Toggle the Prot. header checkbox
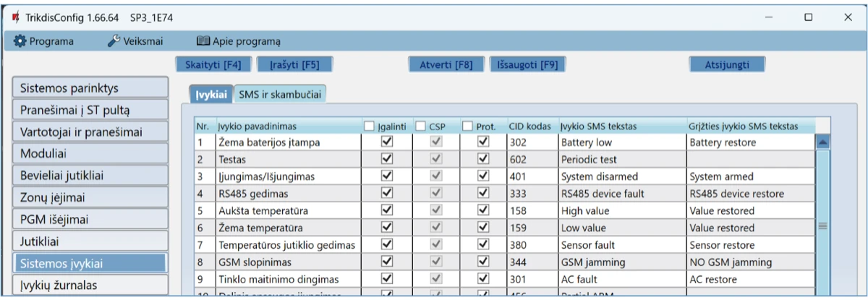868x300 pixels. (467, 127)
